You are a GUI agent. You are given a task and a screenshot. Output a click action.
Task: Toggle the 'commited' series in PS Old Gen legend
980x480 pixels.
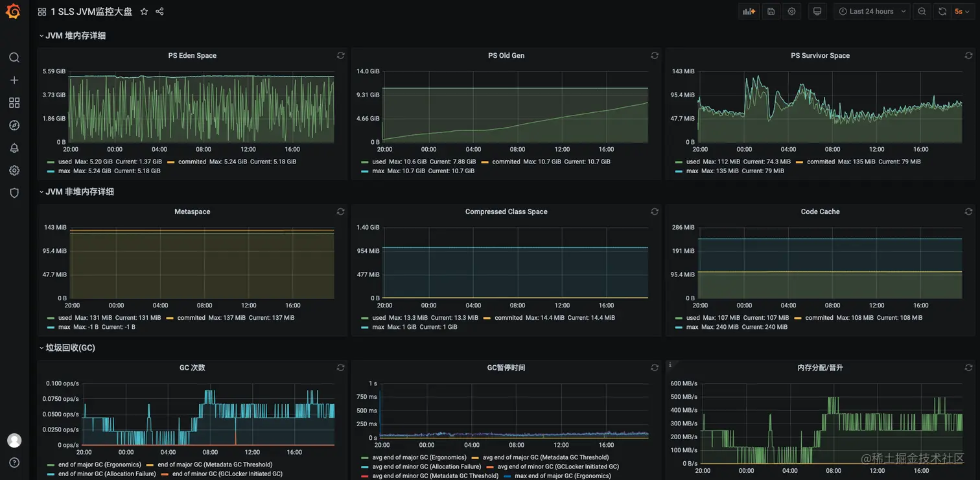coord(506,162)
